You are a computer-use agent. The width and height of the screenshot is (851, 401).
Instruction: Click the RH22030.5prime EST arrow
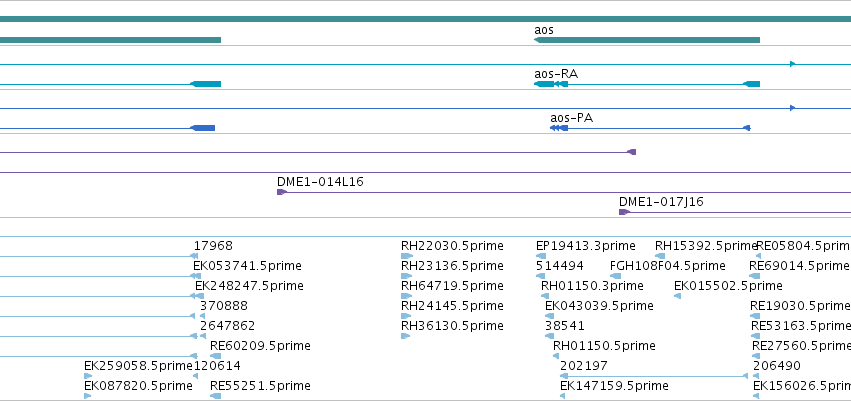(x=407, y=256)
